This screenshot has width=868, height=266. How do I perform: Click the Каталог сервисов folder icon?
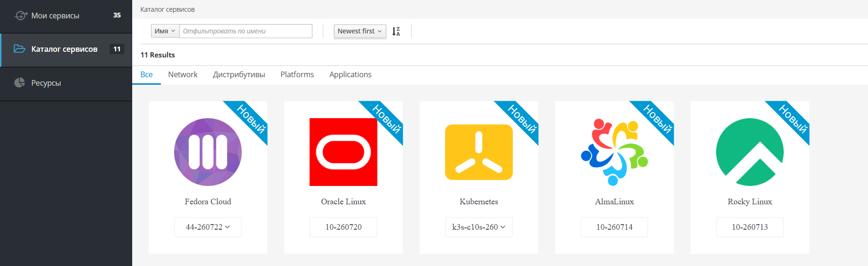pyautogui.click(x=19, y=48)
